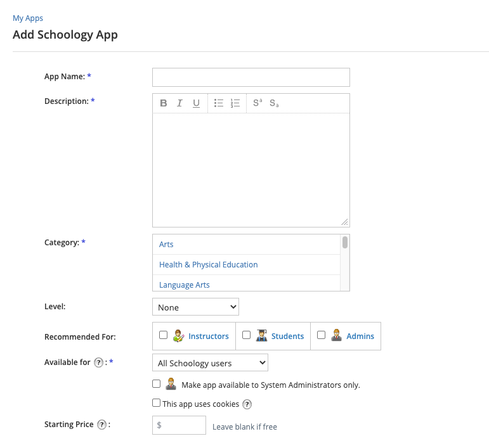Focus the App Name input field
The height and width of the screenshot is (448, 489).
(251, 77)
